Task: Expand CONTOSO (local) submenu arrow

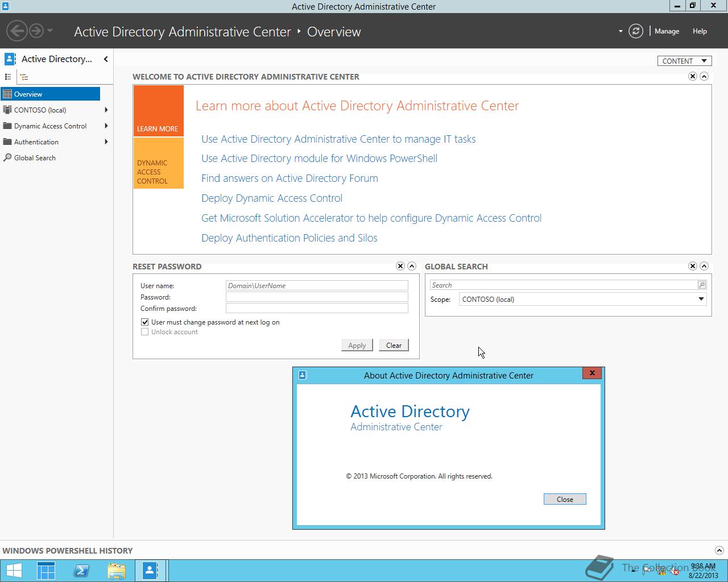Action: pos(106,110)
